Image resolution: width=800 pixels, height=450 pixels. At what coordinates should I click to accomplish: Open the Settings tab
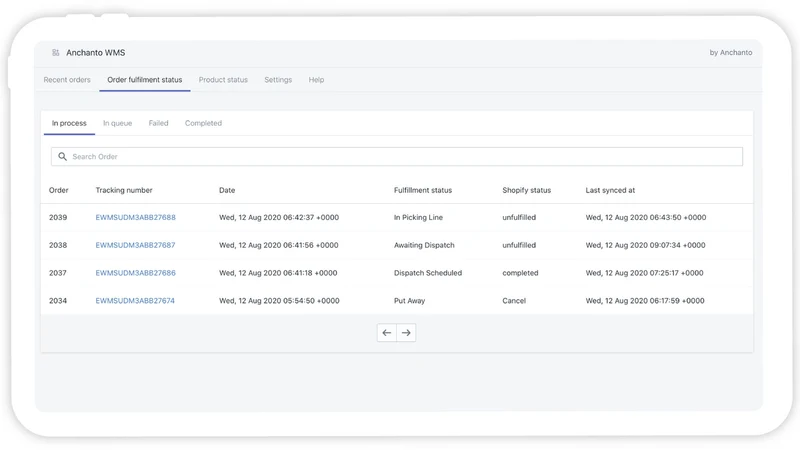tap(278, 80)
